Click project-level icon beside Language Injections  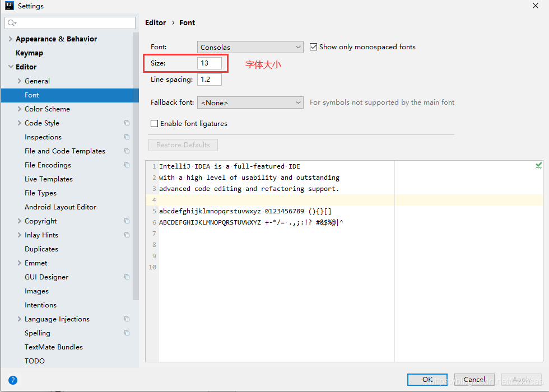point(127,319)
